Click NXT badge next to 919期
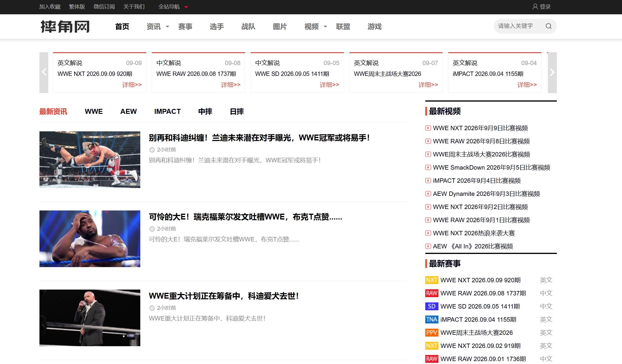 432,346
